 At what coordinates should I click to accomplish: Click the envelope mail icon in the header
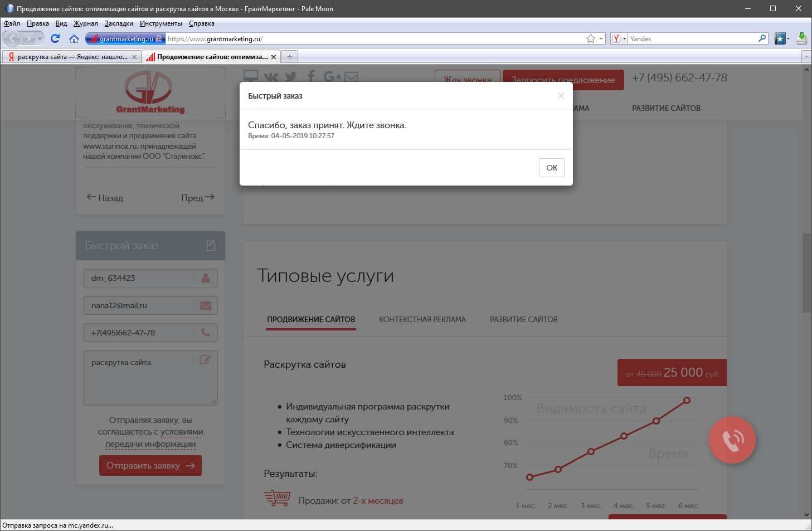(x=351, y=77)
